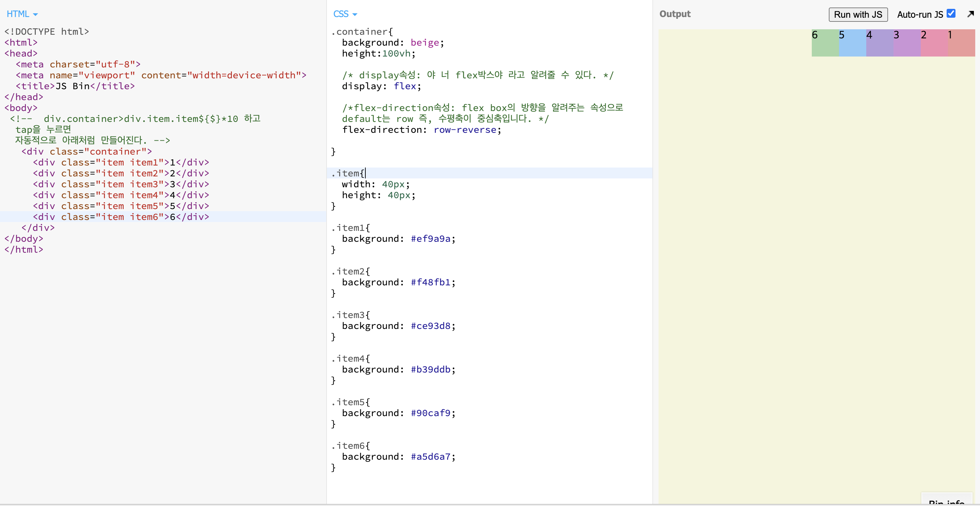Click the item5 div line in HTML
980x506 pixels.
[x=121, y=206]
